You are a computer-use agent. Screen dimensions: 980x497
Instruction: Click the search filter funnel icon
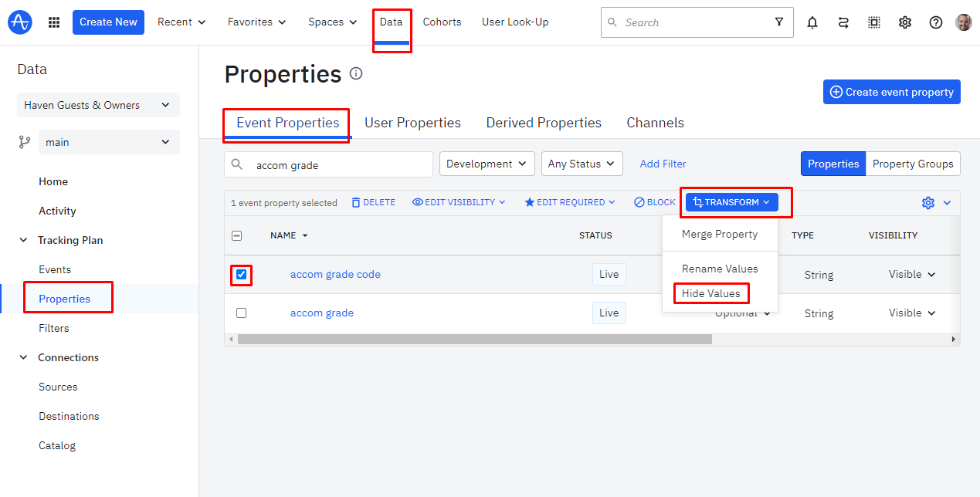click(779, 22)
